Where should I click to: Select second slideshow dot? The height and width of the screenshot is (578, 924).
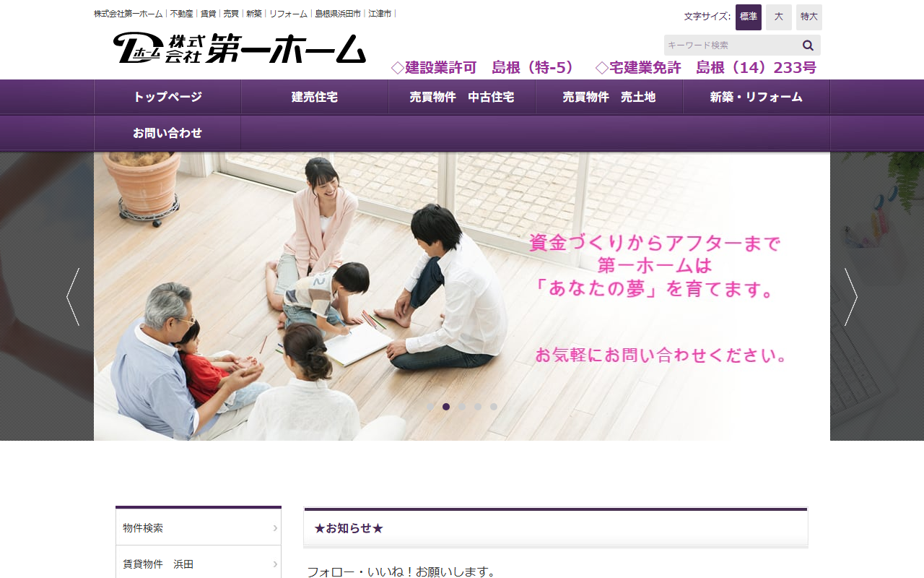(446, 407)
